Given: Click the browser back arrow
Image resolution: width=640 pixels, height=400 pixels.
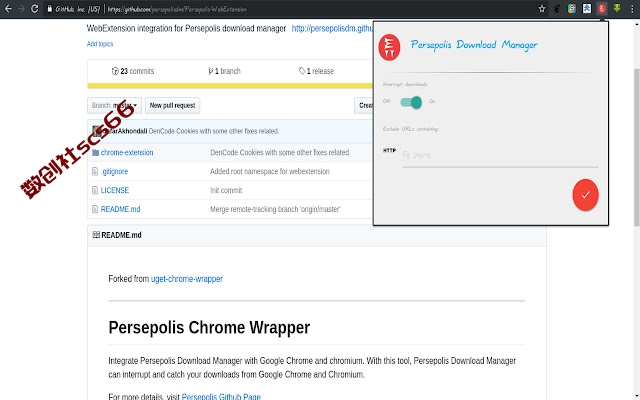Looking at the screenshot, I should click(x=8, y=9).
